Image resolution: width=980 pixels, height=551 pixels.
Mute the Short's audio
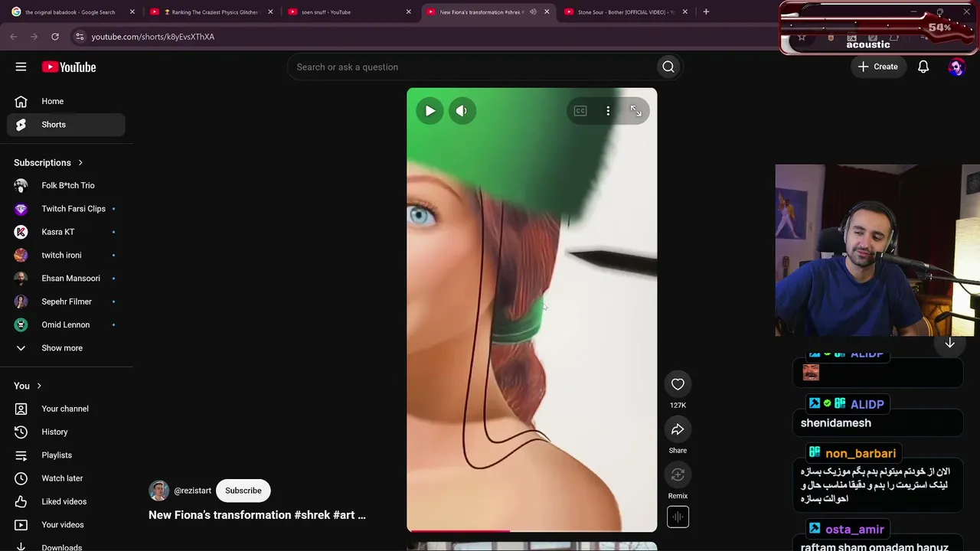tap(462, 111)
